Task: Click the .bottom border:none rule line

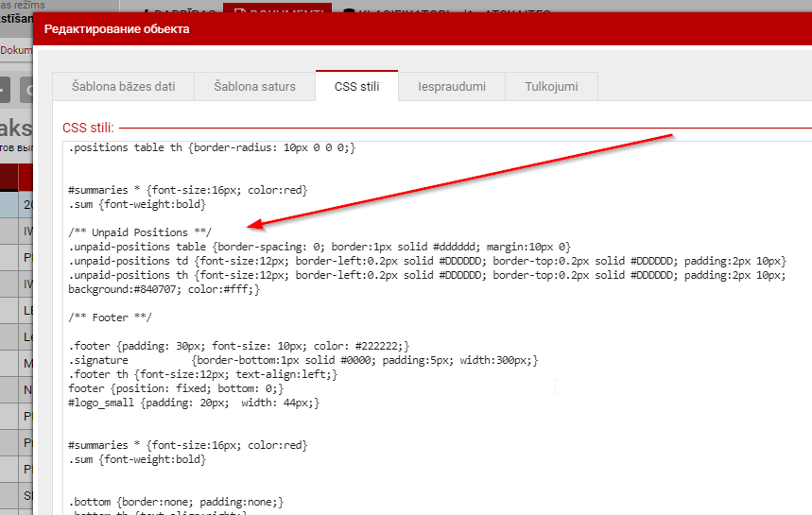Action: 176,502
